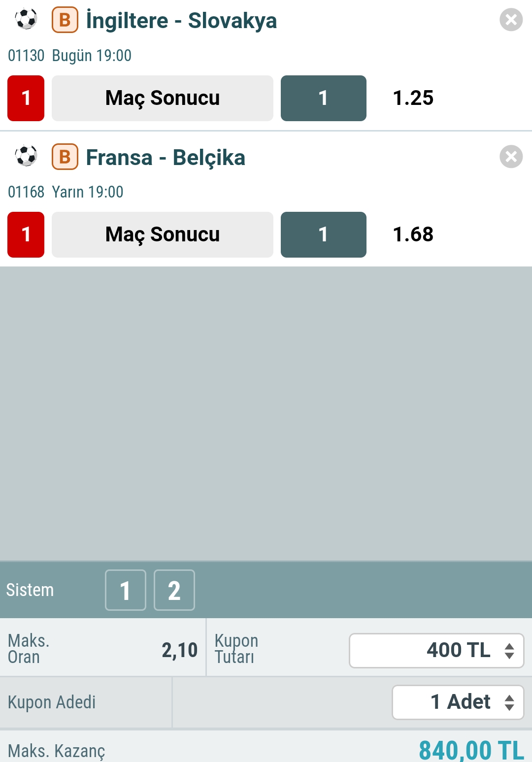Remove the Fransa - Belçika bet
The width and height of the screenshot is (532, 762).
(x=511, y=157)
